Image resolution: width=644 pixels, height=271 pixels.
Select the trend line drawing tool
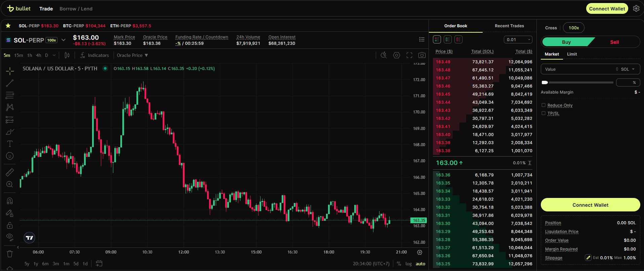point(10,83)
